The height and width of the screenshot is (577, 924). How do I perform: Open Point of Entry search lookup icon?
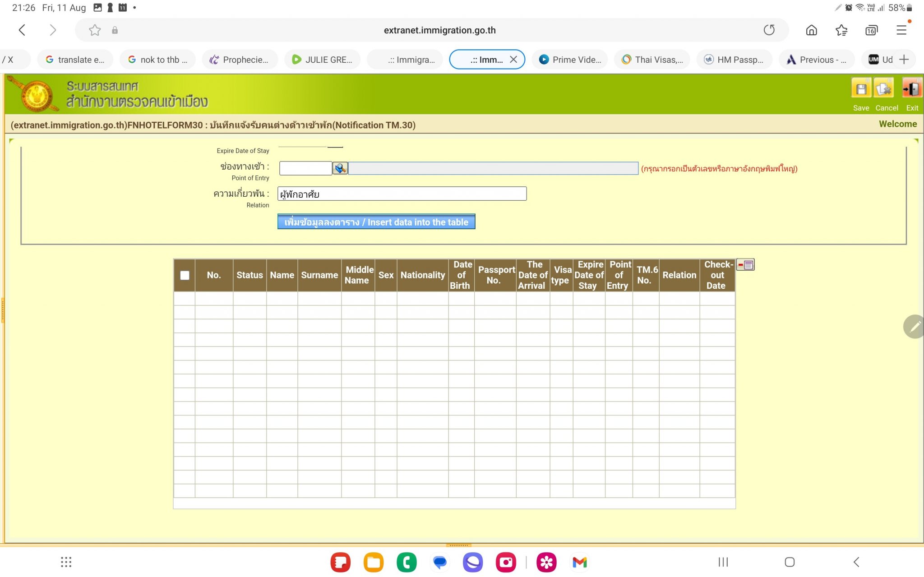tap(340, 168)
